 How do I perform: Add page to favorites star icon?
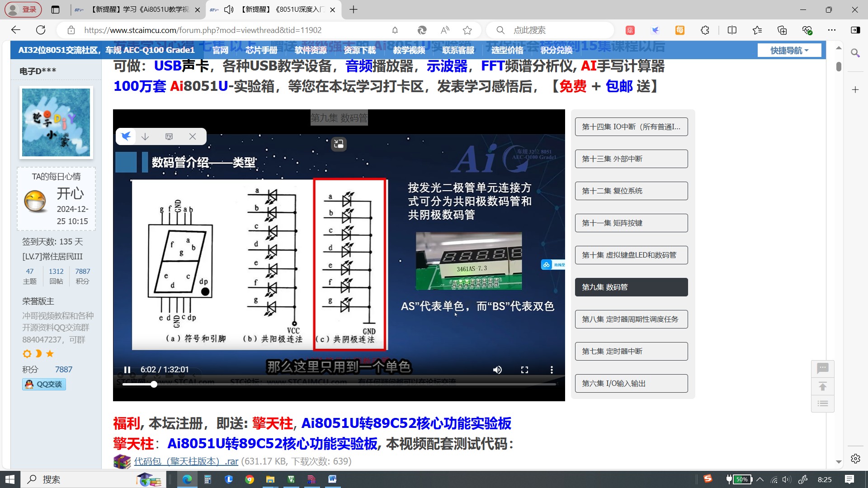(x=467, y=30)
